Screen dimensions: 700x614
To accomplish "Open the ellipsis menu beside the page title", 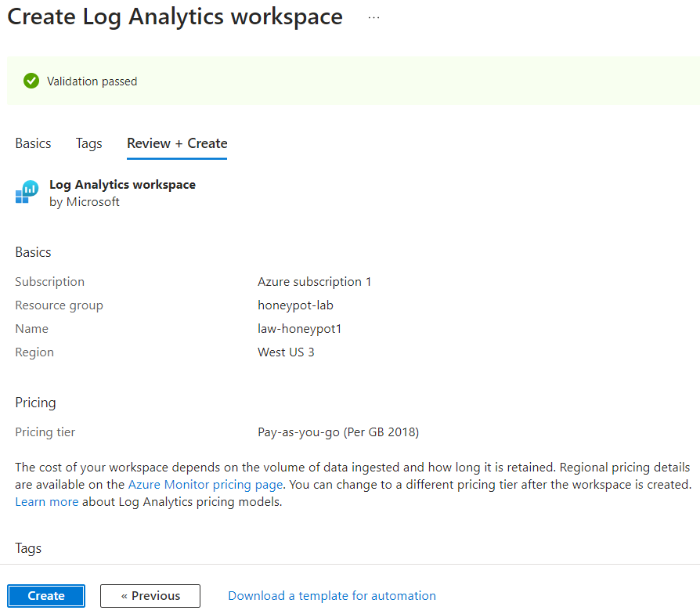I will pyautogui.click(x=373, y=17).
